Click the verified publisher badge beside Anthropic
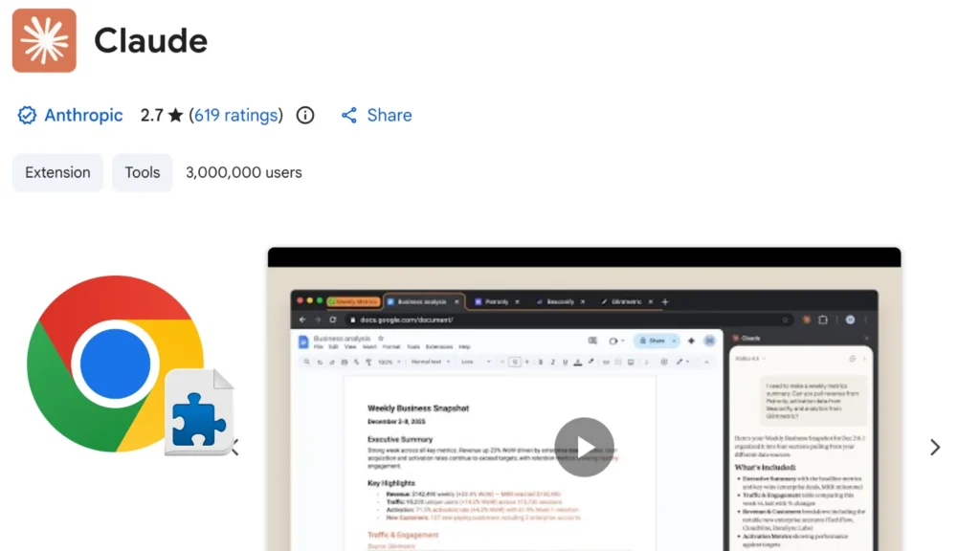 [x=27, y=115]
